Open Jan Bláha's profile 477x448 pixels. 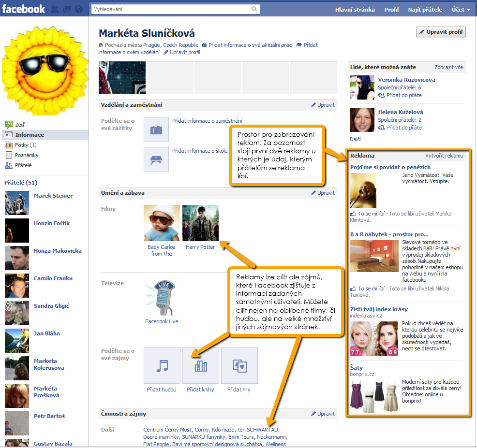point(46,333)
